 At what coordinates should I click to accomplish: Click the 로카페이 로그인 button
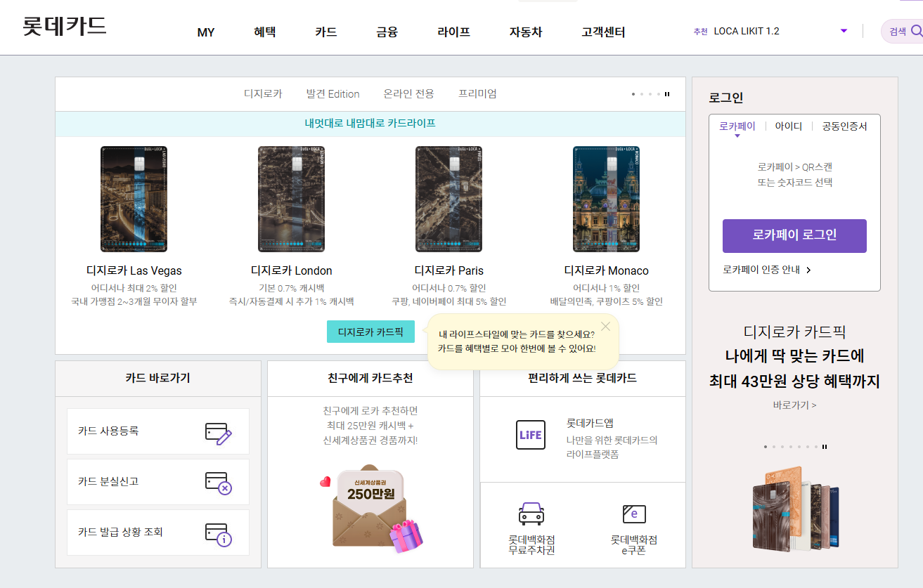[x=794, y=236]
